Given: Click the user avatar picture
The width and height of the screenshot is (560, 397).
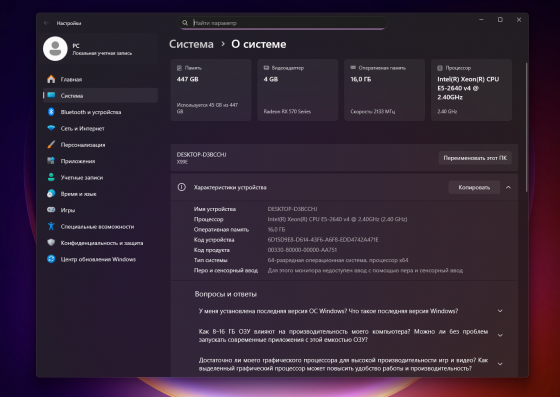Looking at the screenshot, I should (55, 49).
